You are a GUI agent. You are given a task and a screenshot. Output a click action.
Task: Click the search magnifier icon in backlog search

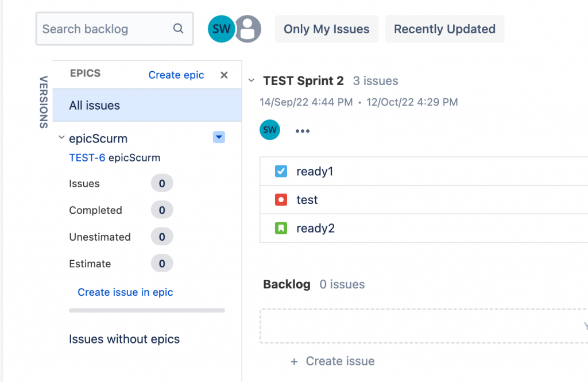[178, 29]
